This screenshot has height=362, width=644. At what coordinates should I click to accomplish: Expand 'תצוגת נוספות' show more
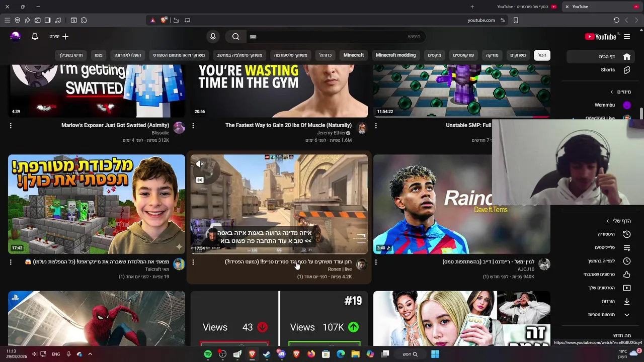(x=600, y=315)
